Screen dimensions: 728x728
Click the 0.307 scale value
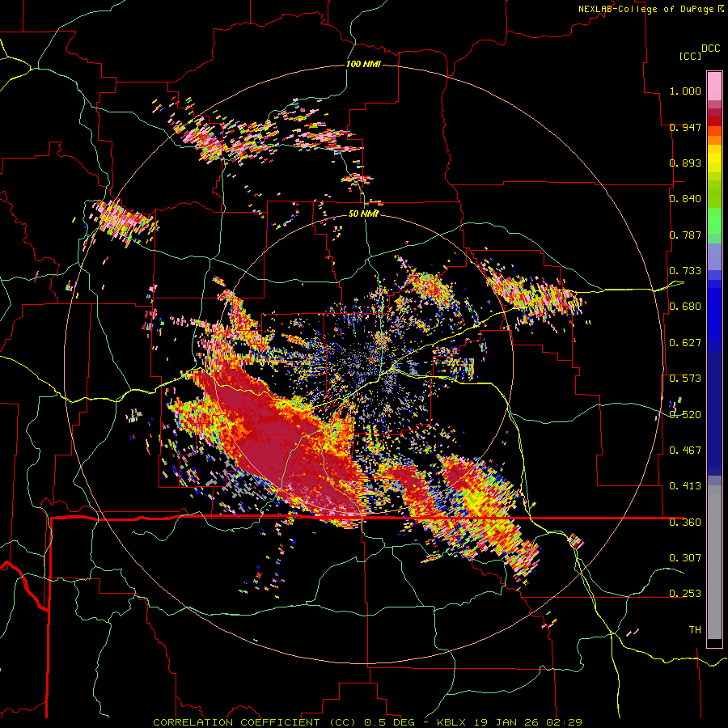tap(685, 558)
